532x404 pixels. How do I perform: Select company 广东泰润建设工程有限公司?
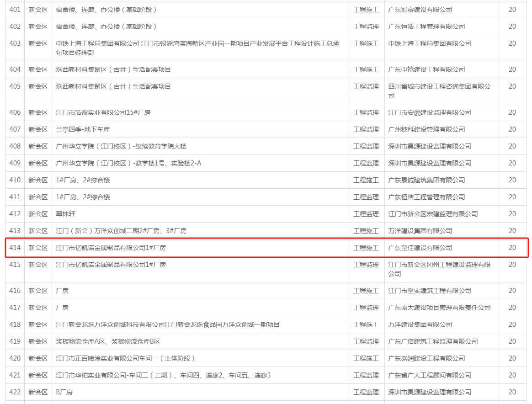(426, 359)
